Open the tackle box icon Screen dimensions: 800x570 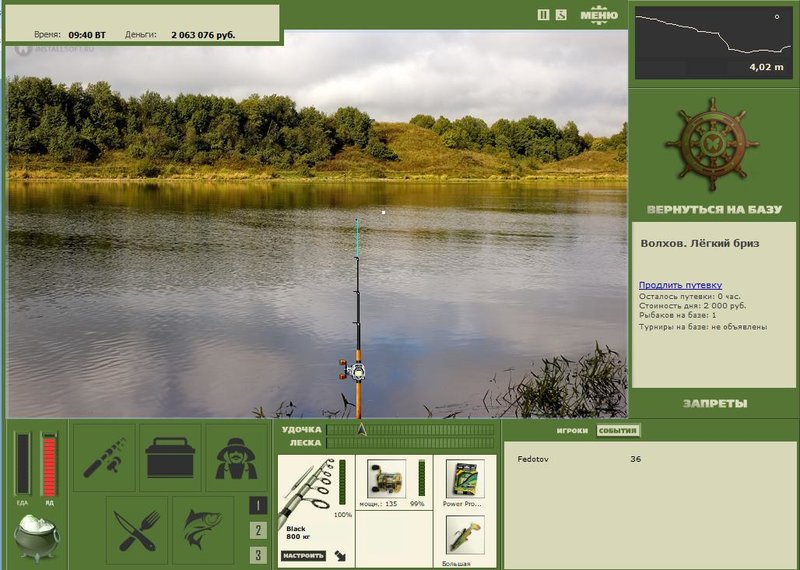(x=170, y=457)
